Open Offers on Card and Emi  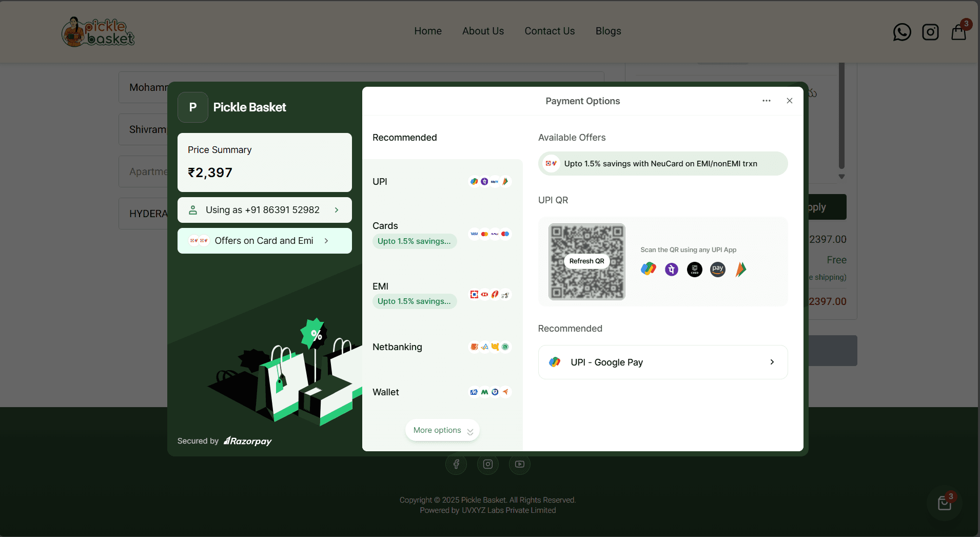click(x=265, y=241)
